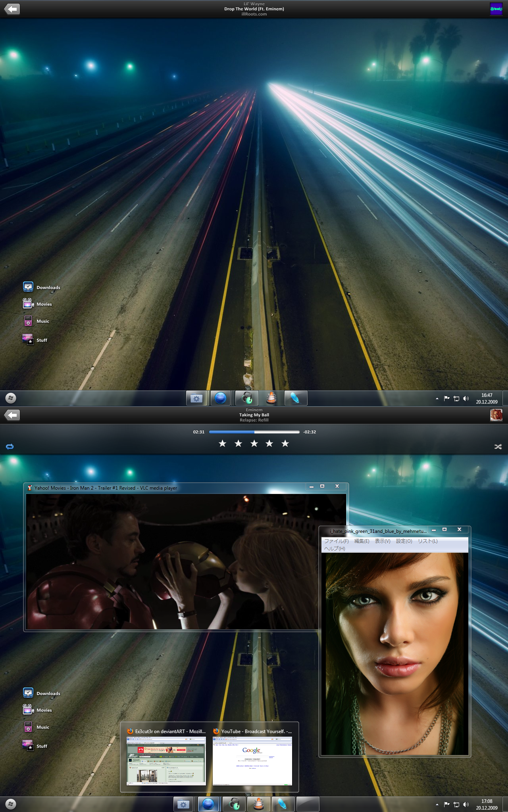
Task: Open the volume icon near the 17:08 clock
Action: [x=466, y=804]
